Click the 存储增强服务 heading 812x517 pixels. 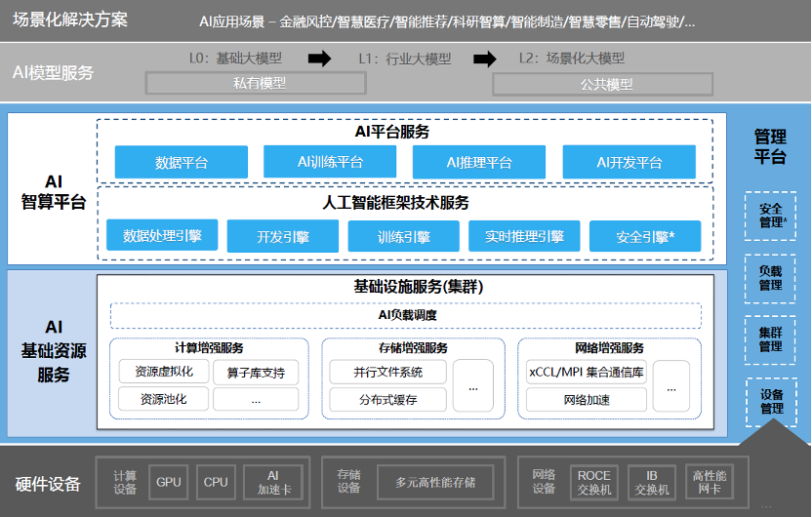413,348
